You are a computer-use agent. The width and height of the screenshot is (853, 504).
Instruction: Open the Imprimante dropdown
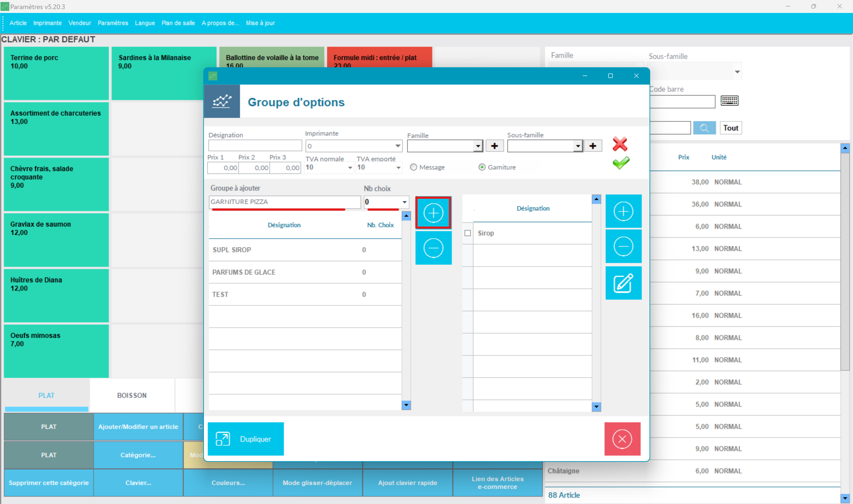click(x=397, y=146)
